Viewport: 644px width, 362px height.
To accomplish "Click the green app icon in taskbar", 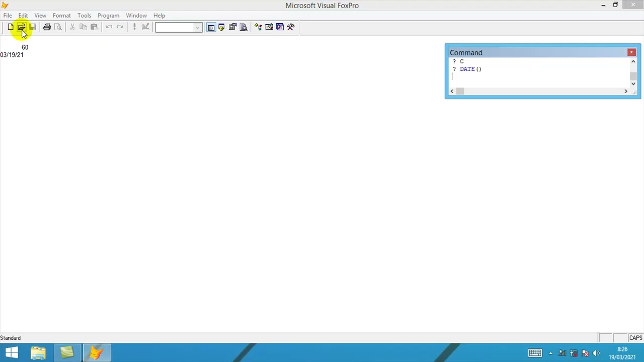I will [x=67, y=353].
